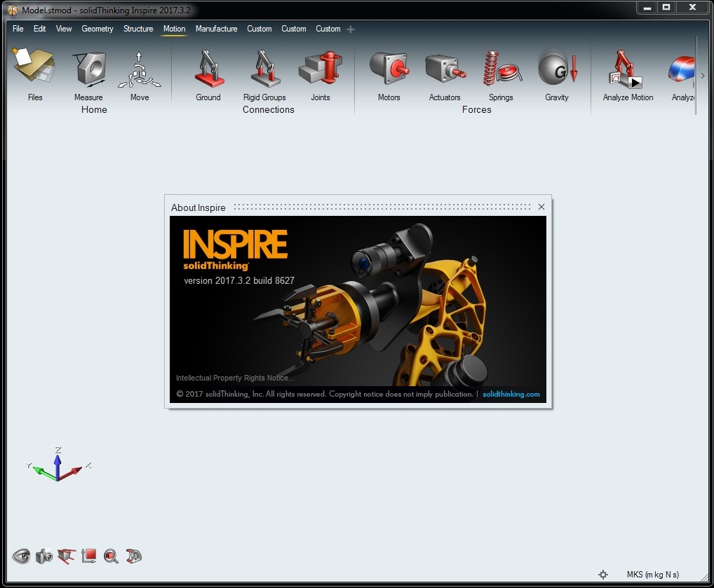Open the first Custom tab
714x588 pixels.
pyautogui.click(x=260, y=29)
